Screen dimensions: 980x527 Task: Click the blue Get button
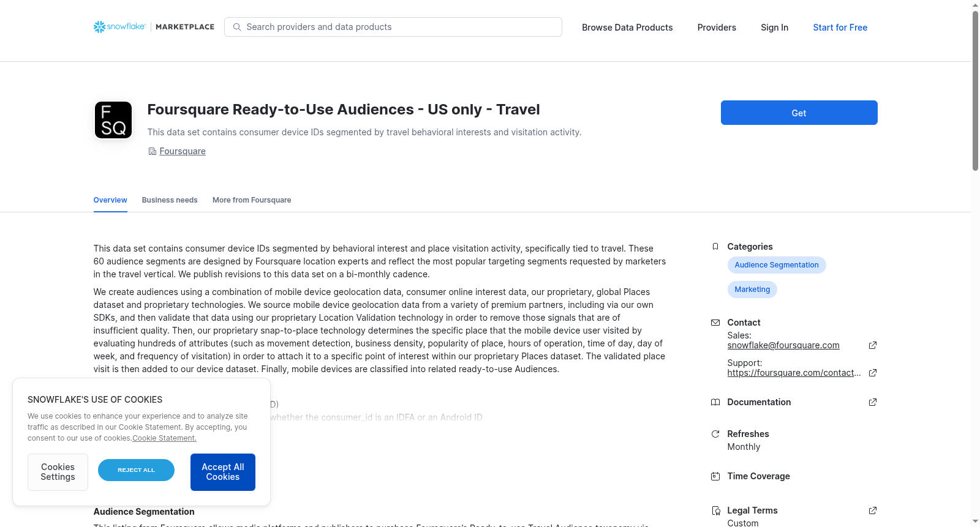tap(799, 113)
